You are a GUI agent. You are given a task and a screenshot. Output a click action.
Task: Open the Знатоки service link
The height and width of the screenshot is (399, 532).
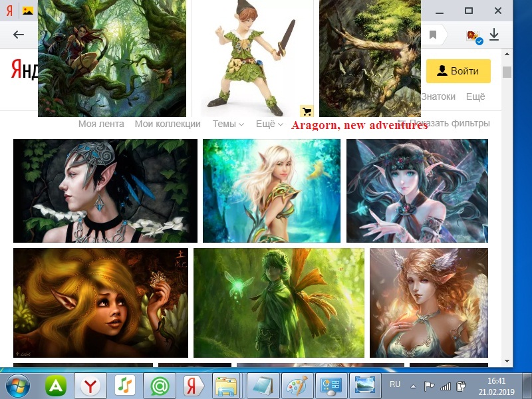[x=438, y=96]
